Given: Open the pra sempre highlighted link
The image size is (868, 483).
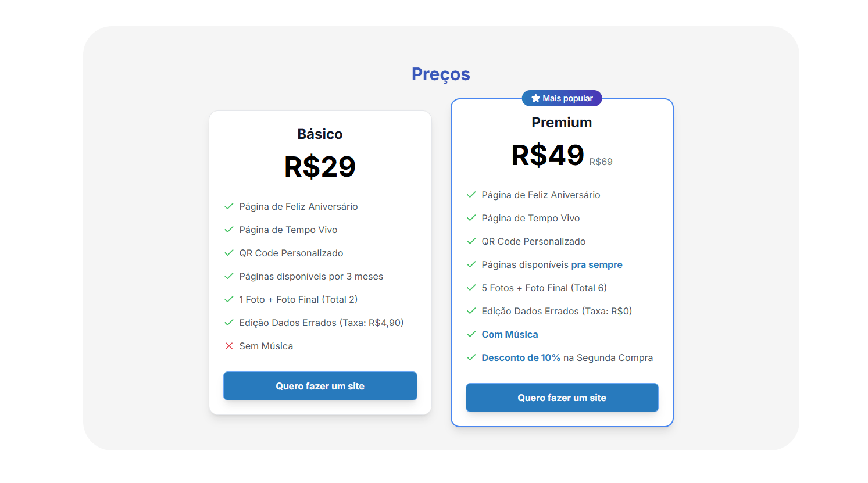Looking at the screenshot, I should (596, 264).
